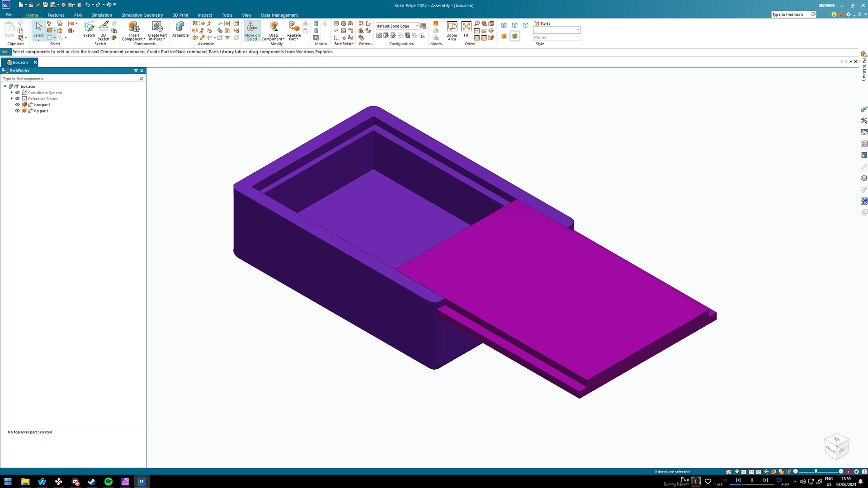Switch to the Simulation ribbon tab
Screen dimensions: 868x488
tap(102, 15)
